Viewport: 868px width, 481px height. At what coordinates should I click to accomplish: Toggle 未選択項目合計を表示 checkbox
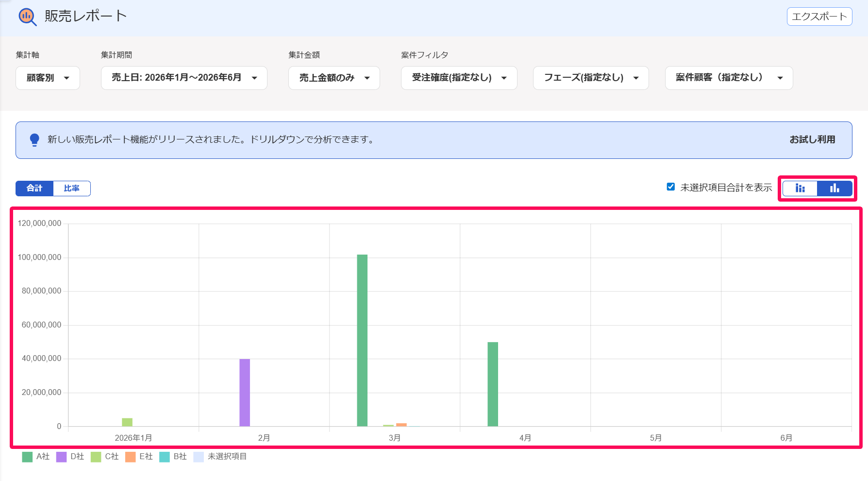(671, 187)
